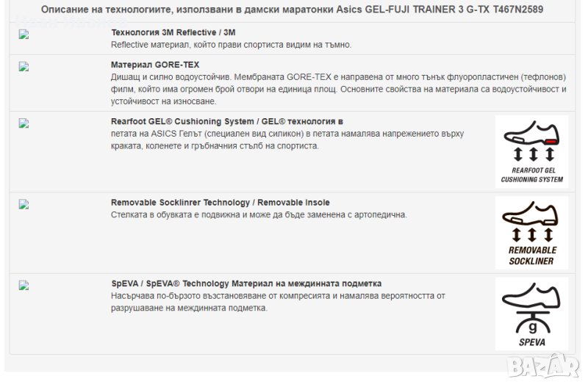
Task: Click broken image icon beside Rearfoot GEL row
Action: coord(24,123)
